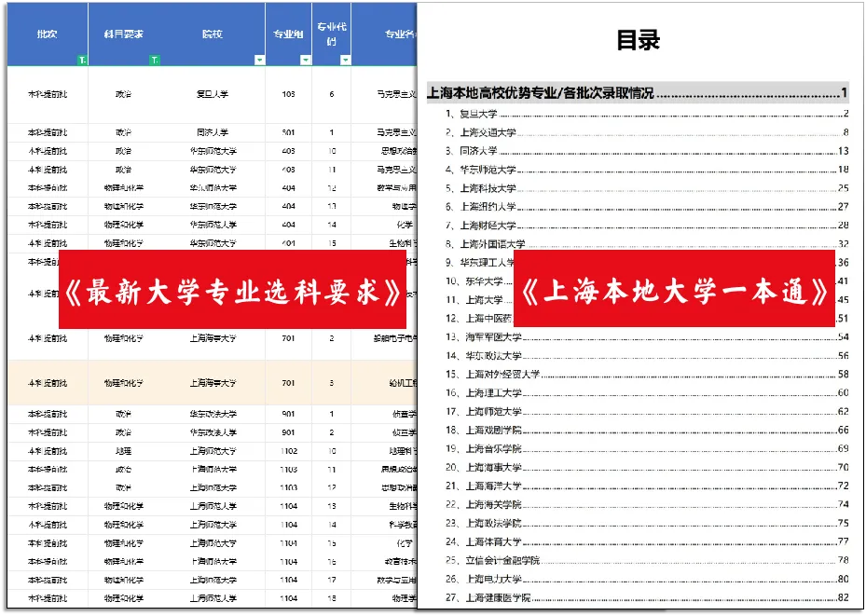Select the 院校 header cell
Viewport: 866px width, 616px height.
click(x=213, y=34)
